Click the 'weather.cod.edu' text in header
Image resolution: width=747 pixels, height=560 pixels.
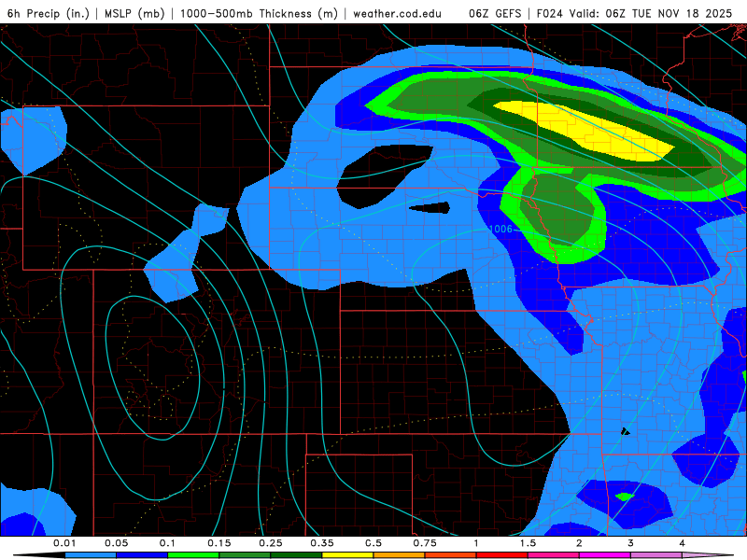point(397,13)
